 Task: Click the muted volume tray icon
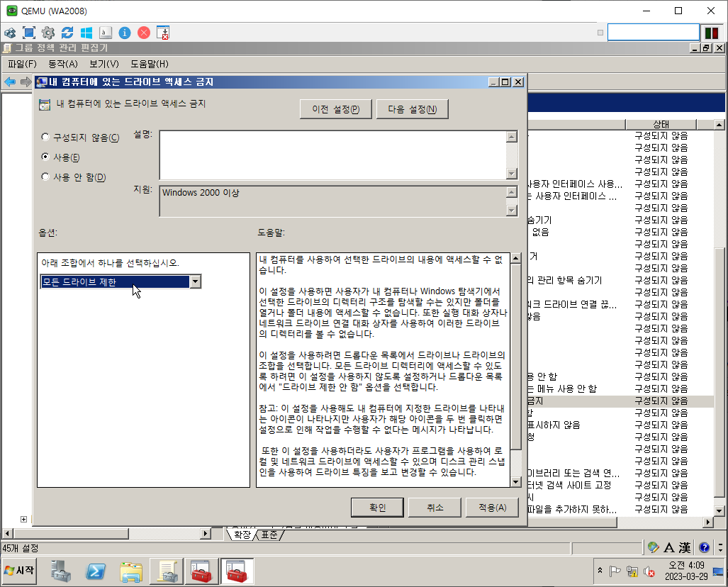(649, 571)
